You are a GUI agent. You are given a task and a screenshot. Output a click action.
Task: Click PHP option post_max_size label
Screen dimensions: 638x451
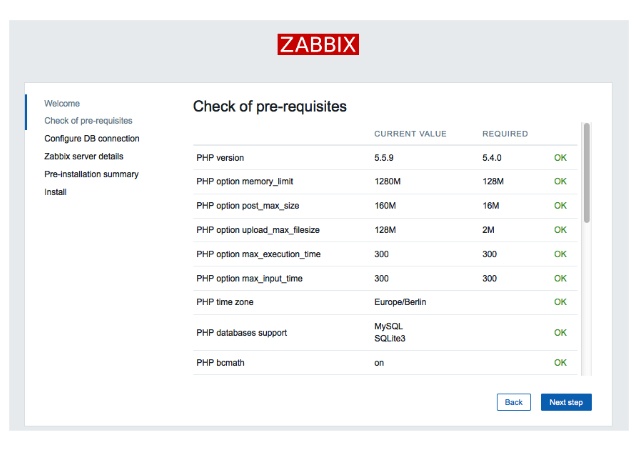(x=248, y=206)
